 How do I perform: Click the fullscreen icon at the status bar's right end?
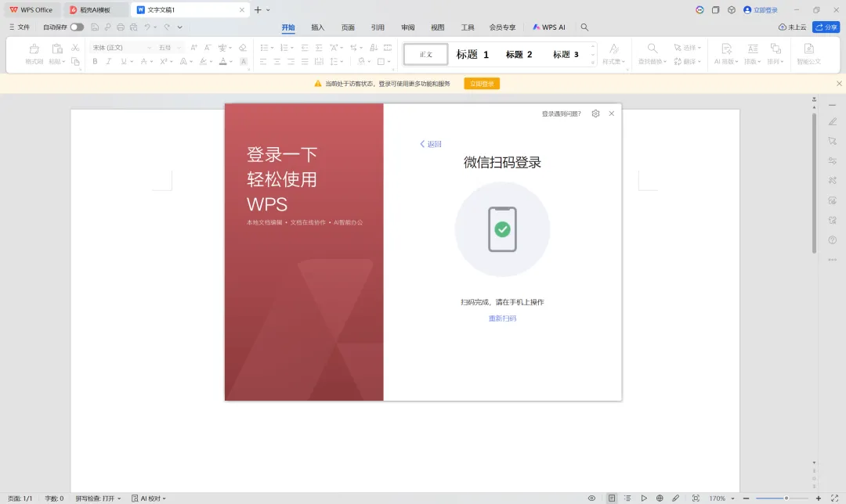[x=835, y=498]
